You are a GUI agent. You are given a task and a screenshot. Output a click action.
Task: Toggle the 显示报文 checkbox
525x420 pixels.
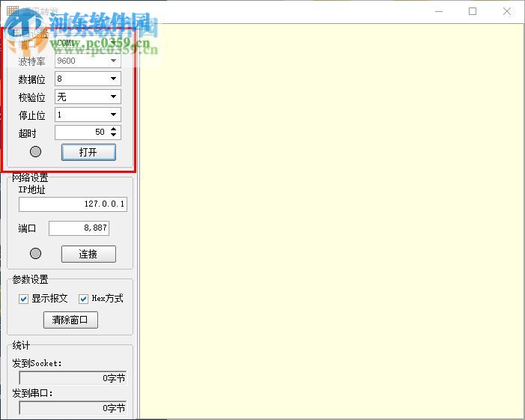click(23, 299)
